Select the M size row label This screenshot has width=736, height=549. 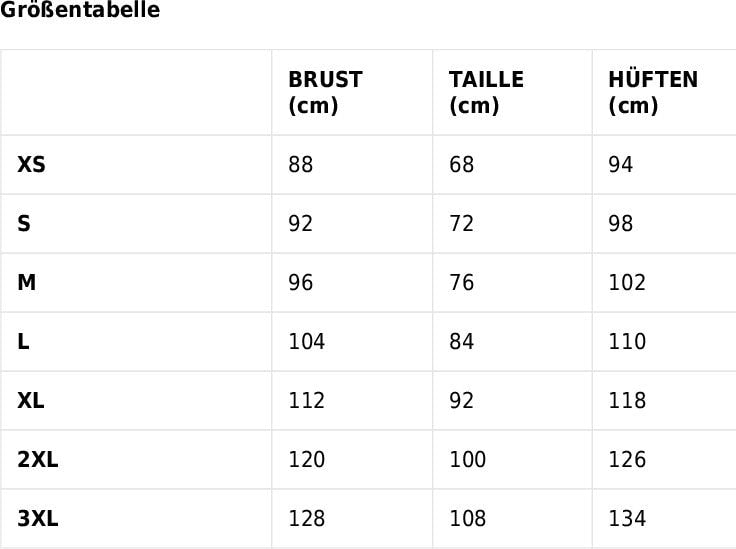point(27,282)
